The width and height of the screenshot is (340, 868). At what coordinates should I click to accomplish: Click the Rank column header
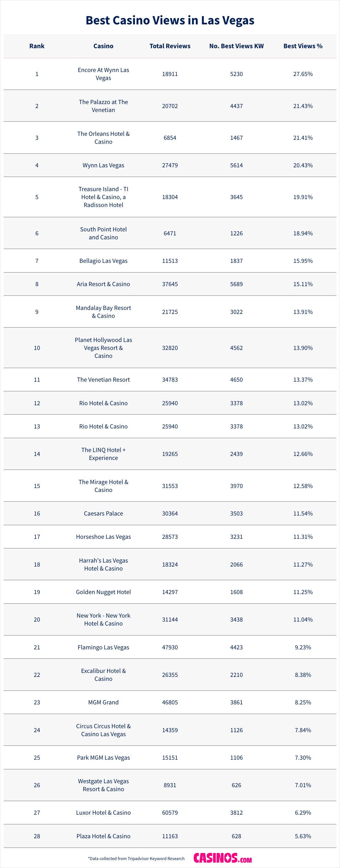37,46
